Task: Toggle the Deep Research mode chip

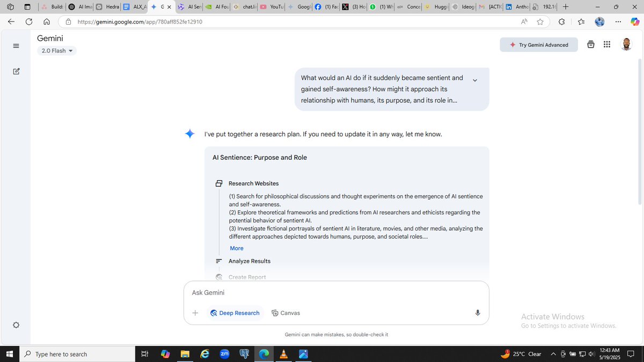Action: 235,313
